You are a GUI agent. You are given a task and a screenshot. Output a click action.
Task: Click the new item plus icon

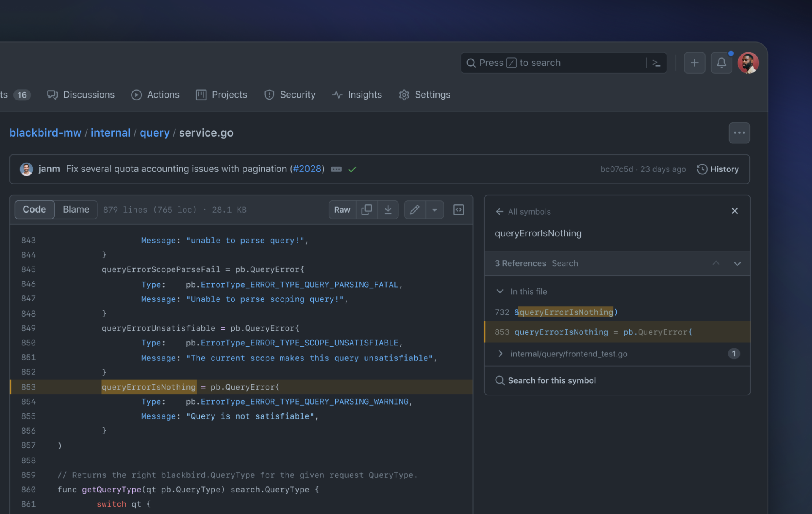(694, 62)
